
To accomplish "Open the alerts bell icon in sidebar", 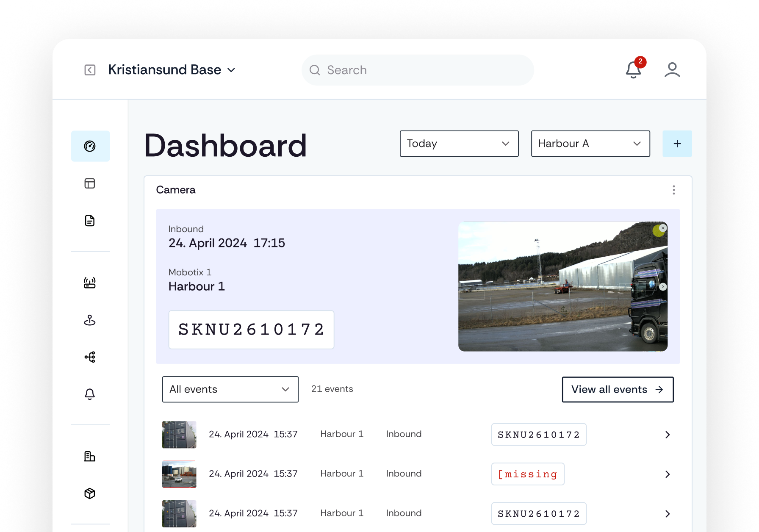I will coord(90,394).
